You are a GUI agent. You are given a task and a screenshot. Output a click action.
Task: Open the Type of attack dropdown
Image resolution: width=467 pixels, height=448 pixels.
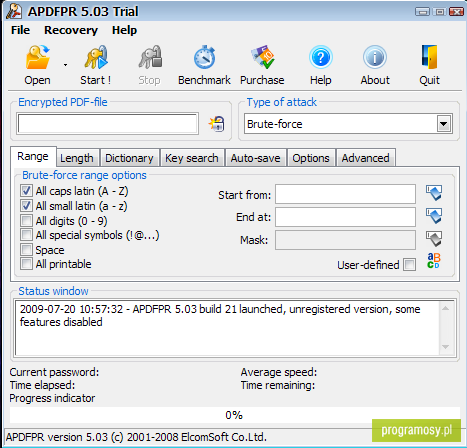point(444,124)
